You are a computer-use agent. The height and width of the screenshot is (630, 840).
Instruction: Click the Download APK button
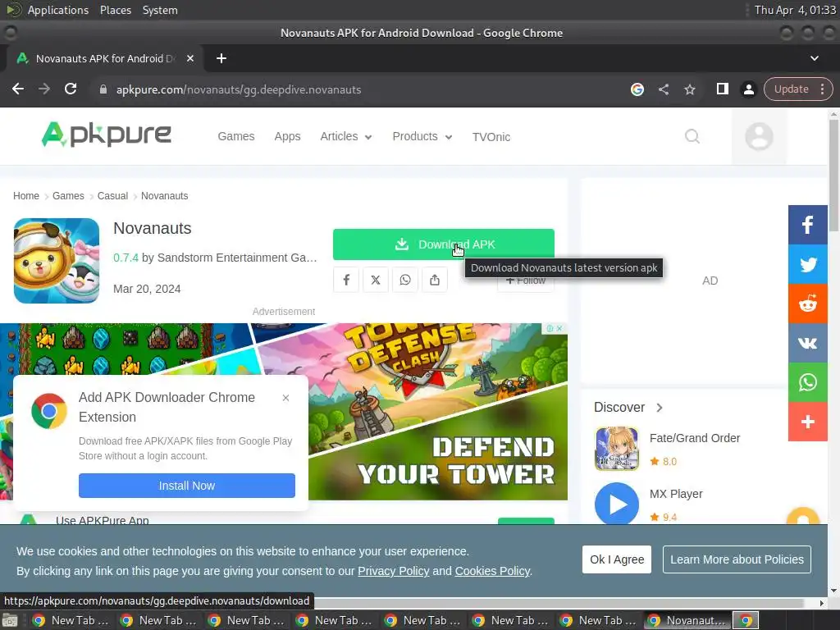tap(443, 244)
